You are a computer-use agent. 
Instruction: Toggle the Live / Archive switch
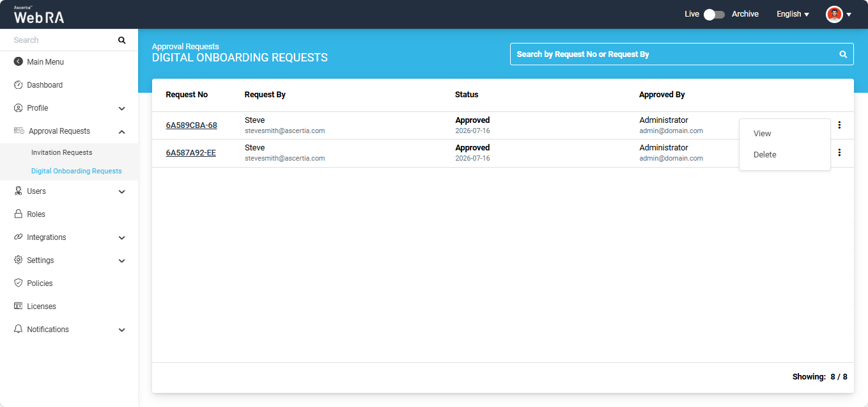click(714, 15)
